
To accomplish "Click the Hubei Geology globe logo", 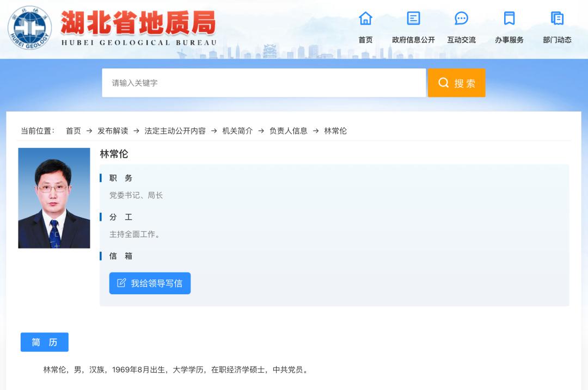I will point(30,28).
